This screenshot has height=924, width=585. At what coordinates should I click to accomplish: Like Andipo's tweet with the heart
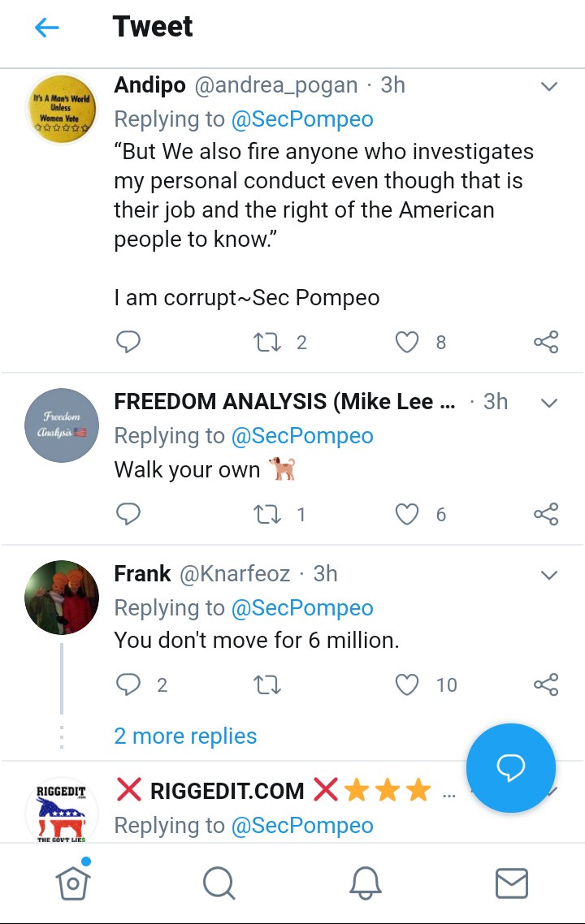point(406,342)
